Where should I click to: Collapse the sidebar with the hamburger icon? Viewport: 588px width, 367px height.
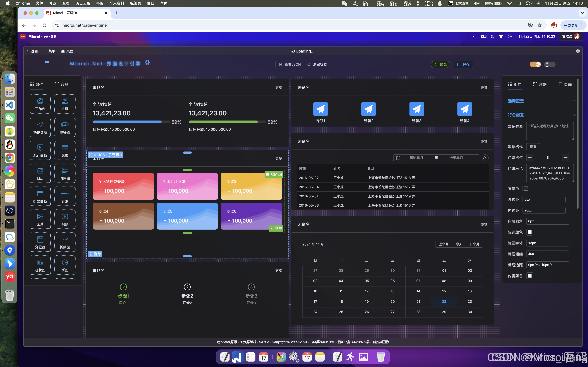click(47, 63)
